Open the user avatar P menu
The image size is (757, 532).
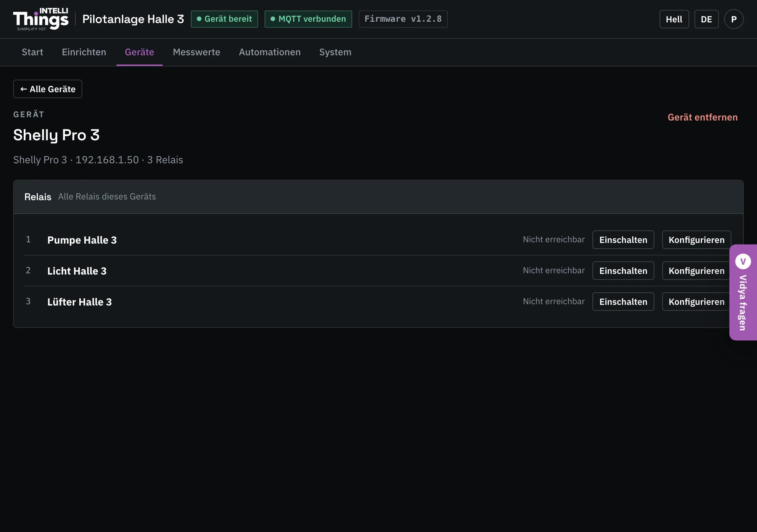click(734, 19)
